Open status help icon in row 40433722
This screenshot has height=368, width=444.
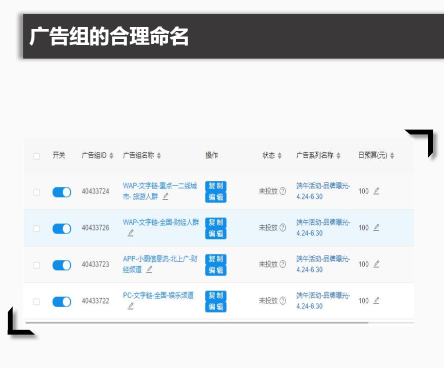pos(283,301)
